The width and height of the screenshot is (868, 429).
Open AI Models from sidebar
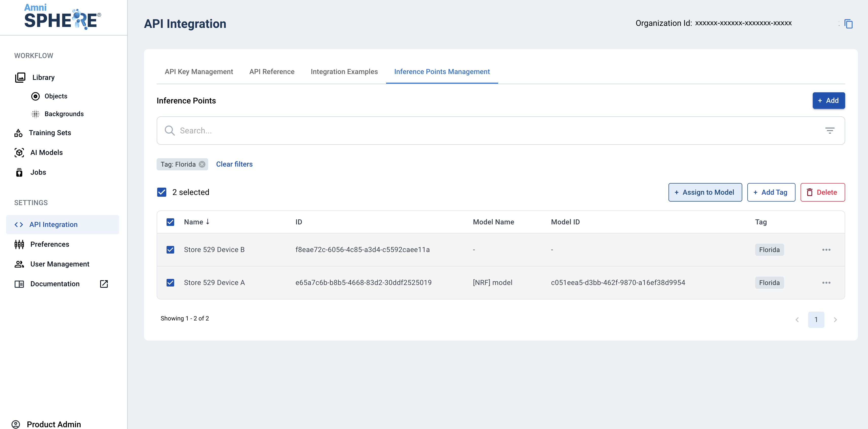coord(46,153)
